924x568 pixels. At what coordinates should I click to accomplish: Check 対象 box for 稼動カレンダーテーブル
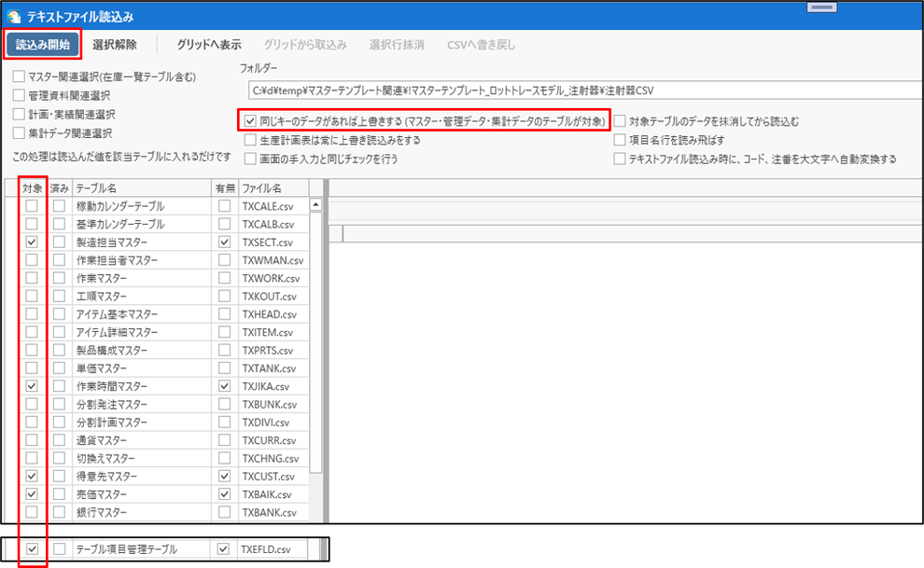tap(32, 206)
